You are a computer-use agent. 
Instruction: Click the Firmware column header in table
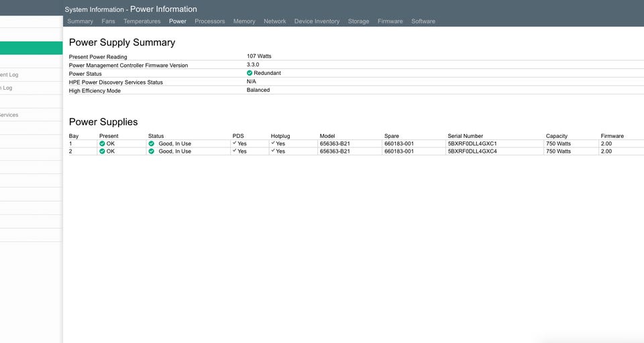[612, 136]
